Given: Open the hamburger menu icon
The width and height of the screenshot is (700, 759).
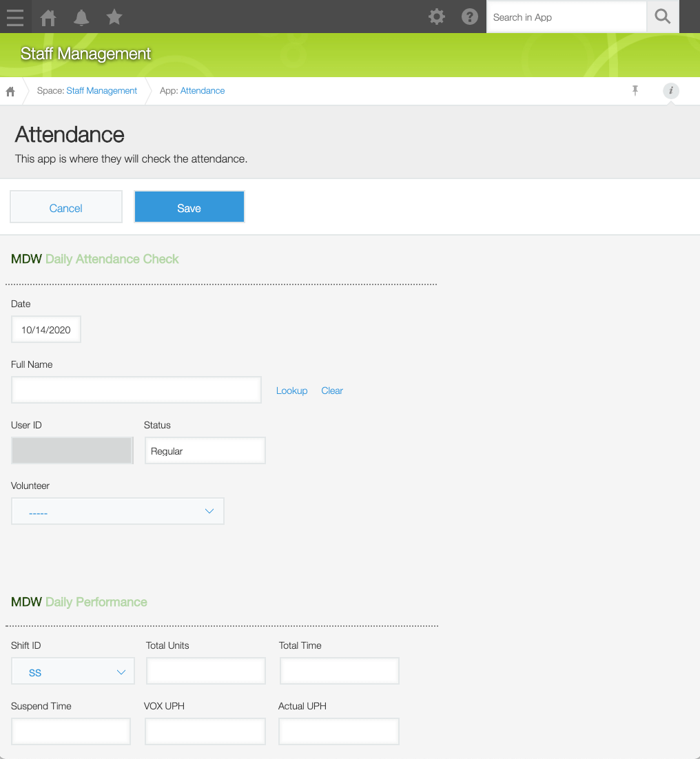Looking at the screenshot, I should (x=15, y=17).
